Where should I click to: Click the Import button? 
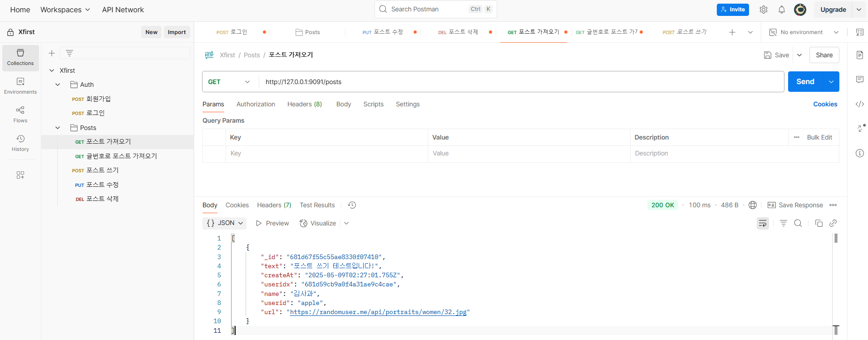coord(177,32)
